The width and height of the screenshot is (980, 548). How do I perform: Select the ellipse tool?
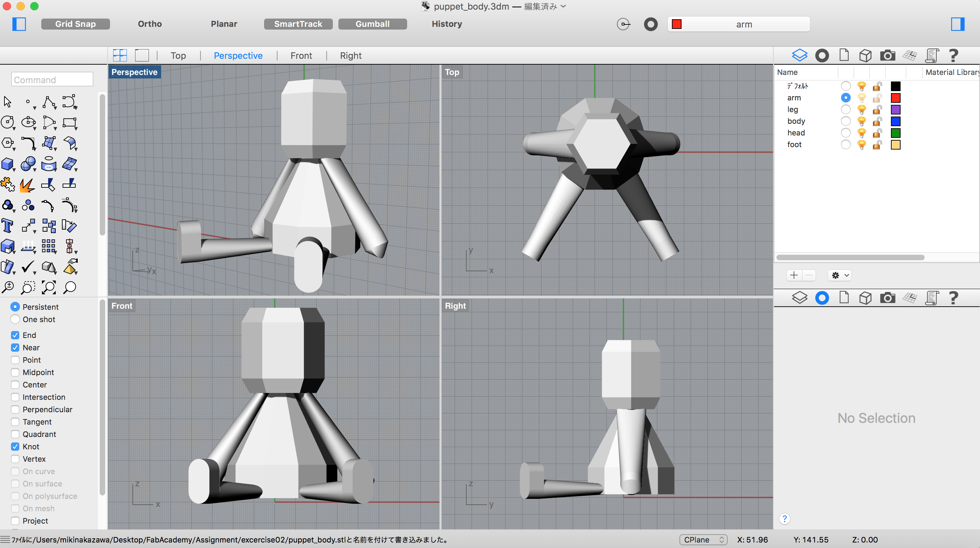[x=28, y=122]
